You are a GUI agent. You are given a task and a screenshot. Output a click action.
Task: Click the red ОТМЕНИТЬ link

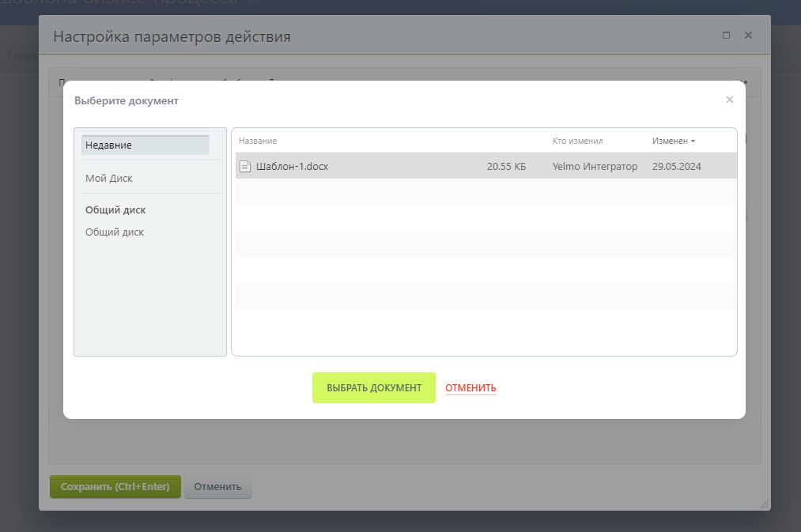[470, 388]
